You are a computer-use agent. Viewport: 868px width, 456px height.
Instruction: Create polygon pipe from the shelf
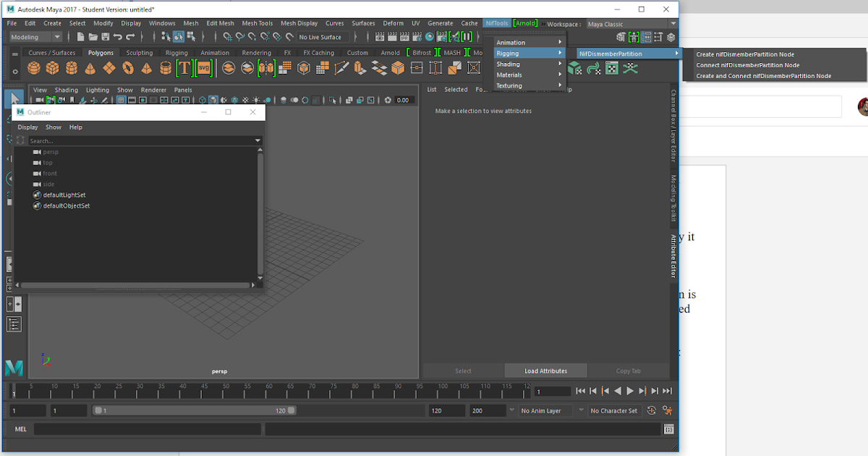pyautogui.click(x=166, y=68)
